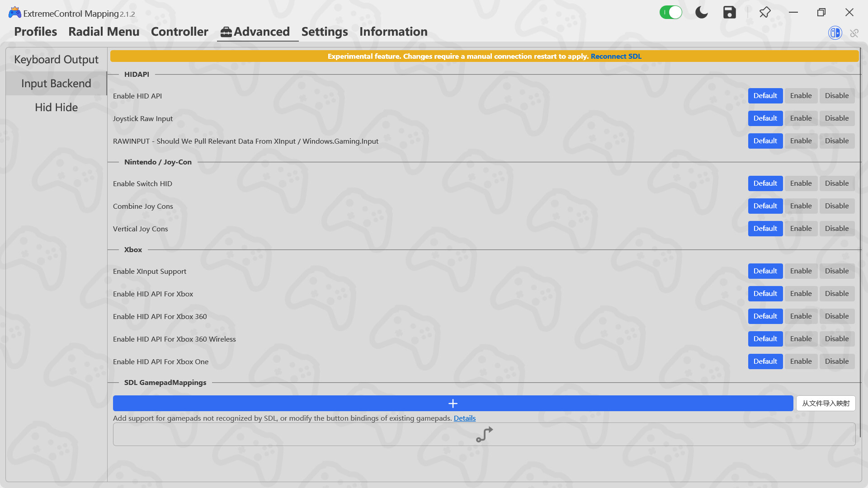
Task: Switch to the Settings tab
Action: coord(325,32)
